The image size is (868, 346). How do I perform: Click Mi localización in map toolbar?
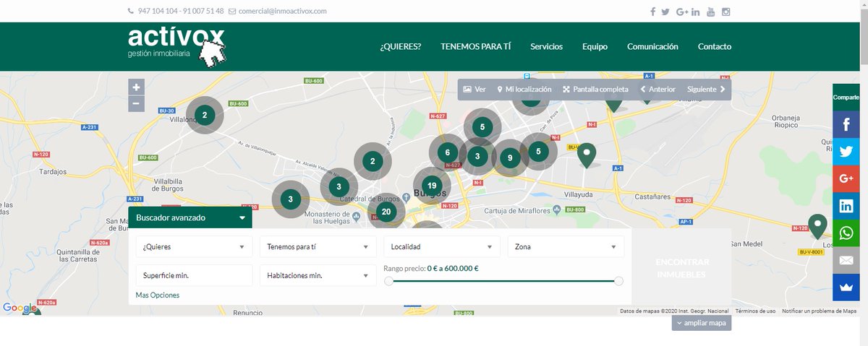(524, 90)
